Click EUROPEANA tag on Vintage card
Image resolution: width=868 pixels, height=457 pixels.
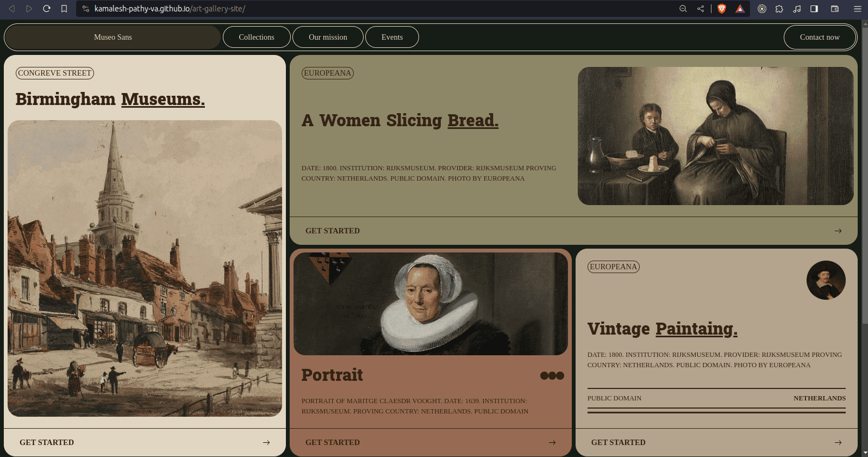coord(614,267)
